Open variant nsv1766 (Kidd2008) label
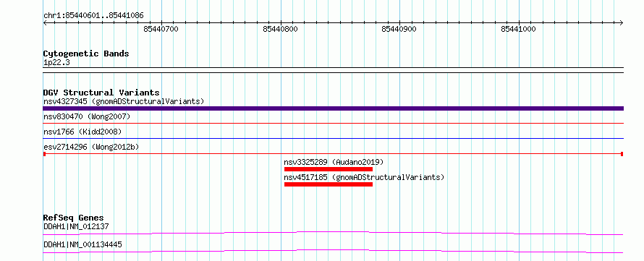The width and height of the screenshot is (644, 261). [x=82, y=132]
